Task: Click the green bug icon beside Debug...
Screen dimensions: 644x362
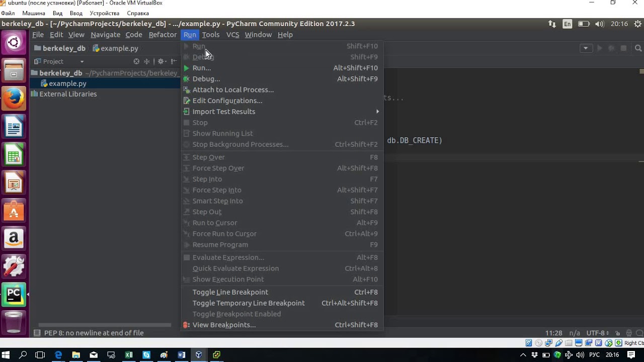Action: click(186, 79)
